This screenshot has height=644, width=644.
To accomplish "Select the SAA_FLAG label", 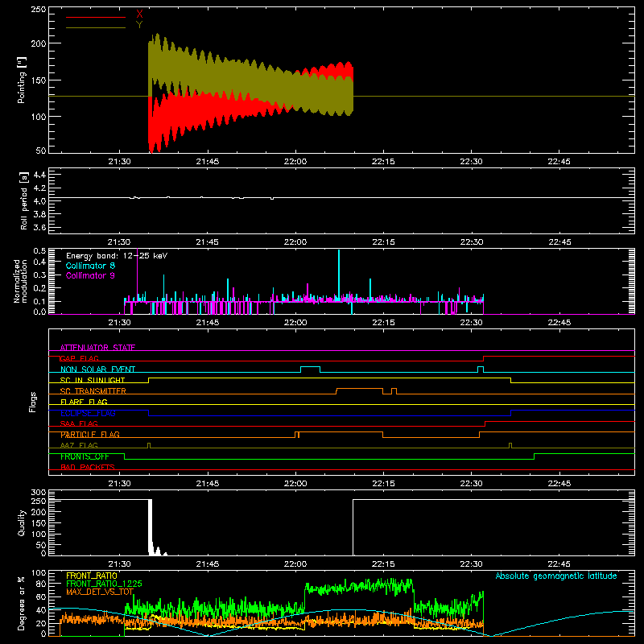I will (79, 424).
